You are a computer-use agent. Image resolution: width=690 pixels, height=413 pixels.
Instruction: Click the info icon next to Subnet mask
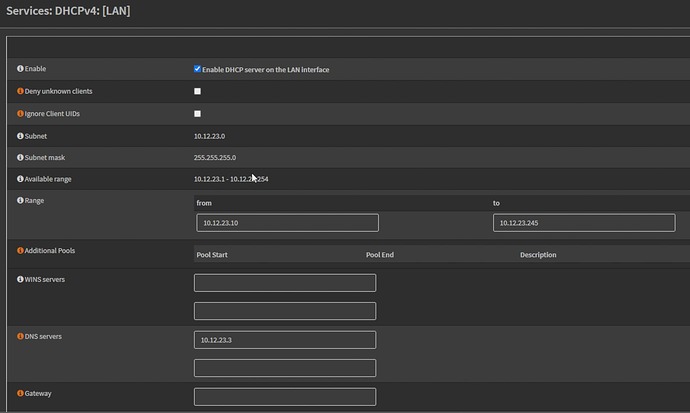(x=21, y=158)
